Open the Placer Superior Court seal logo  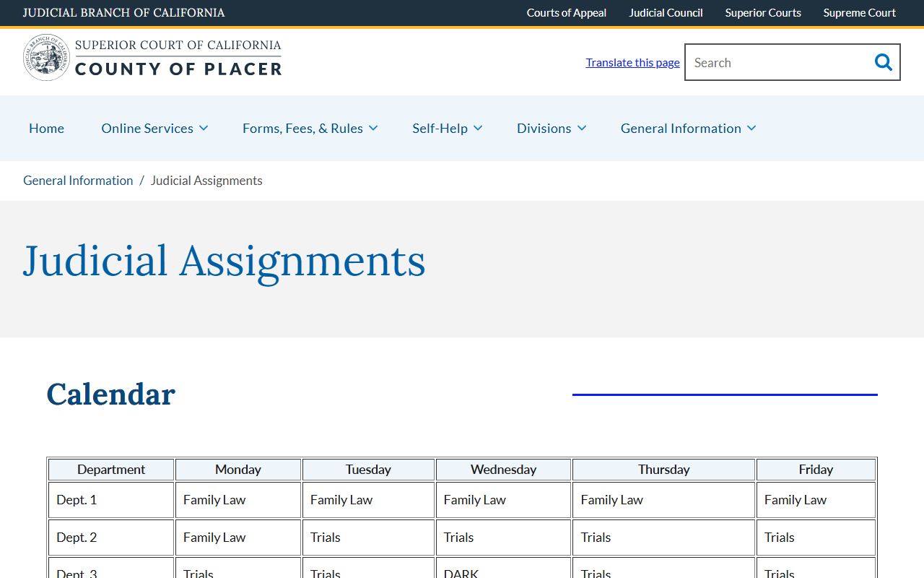[47, 57]
